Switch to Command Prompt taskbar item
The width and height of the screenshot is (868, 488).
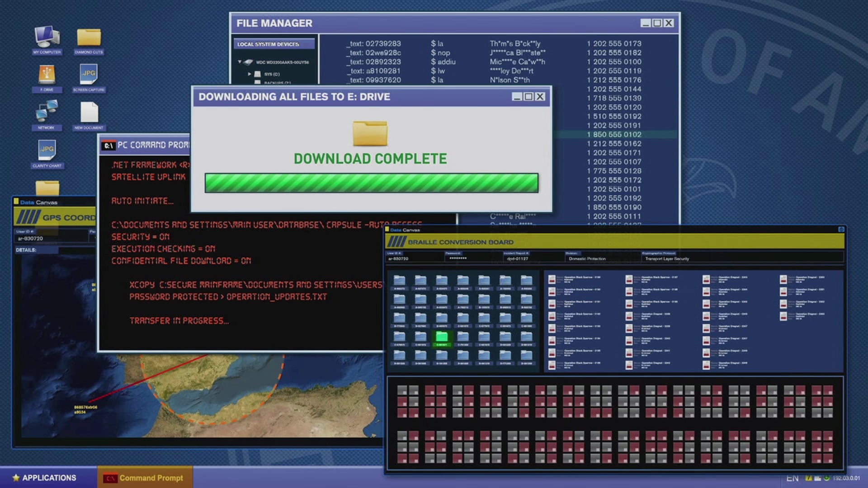145,478
